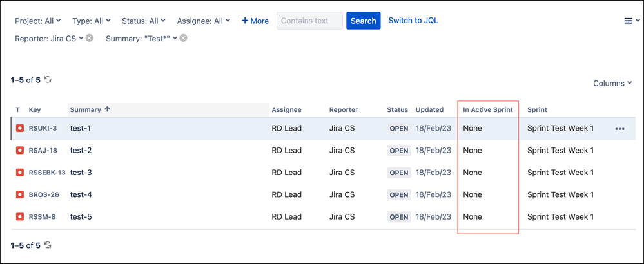The height and width of the screenshot is (264, 644).
Task: Click the OPEN status badge for test-5
Action: 399,217
